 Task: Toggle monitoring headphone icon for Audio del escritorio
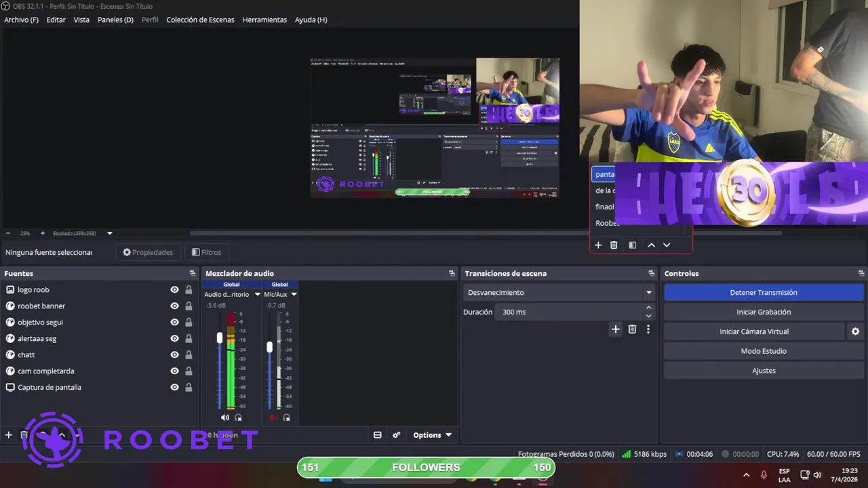point(238,418)
